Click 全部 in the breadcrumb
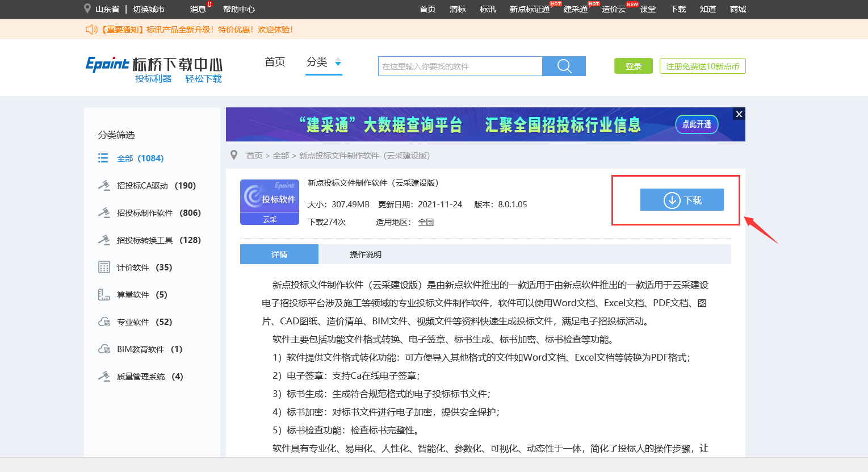This screenshot has height=472, width=868. tap(281, 156)
